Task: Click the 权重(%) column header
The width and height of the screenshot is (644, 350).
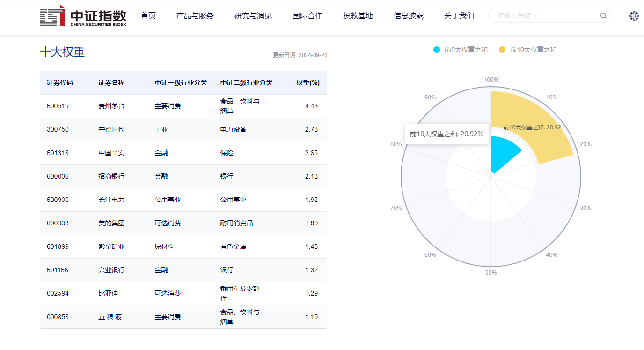Action: point(308,82)
